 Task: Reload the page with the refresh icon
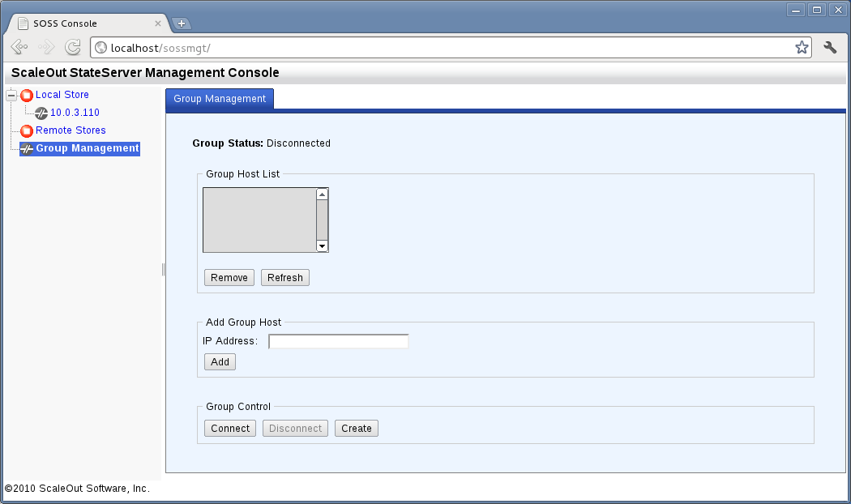[73, 47]
